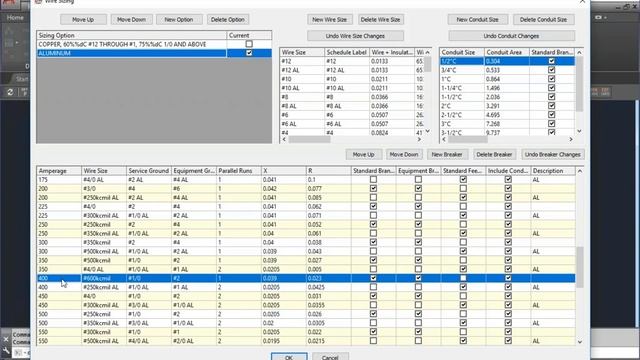Click #500kcmil AL wire in 550 row

[104, 341]
